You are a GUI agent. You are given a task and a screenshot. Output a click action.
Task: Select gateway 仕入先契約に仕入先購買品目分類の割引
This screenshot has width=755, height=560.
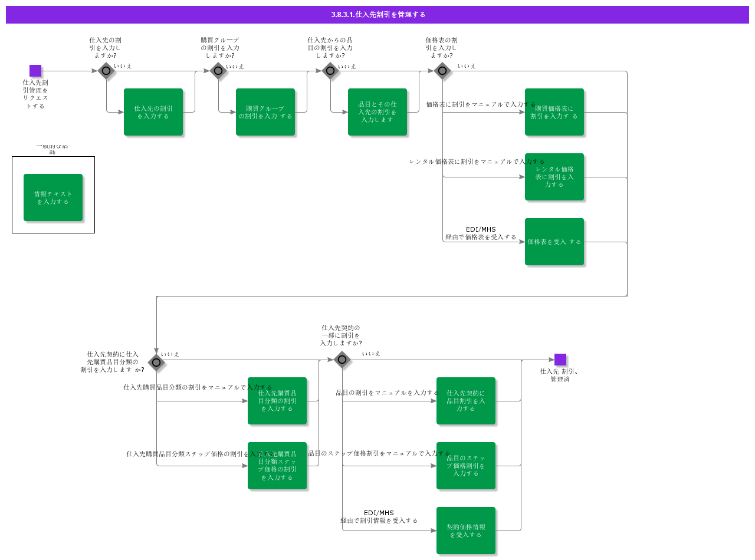pos(156,362)
